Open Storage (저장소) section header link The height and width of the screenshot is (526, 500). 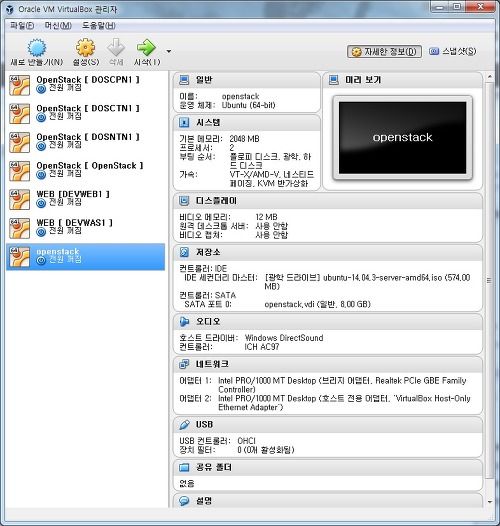point(208,252)
